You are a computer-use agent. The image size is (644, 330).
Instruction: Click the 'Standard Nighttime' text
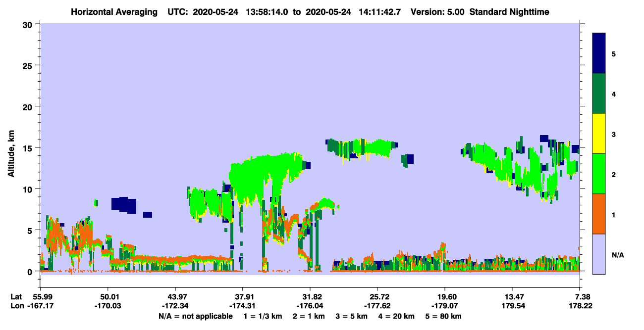click(x=509, y=11)
